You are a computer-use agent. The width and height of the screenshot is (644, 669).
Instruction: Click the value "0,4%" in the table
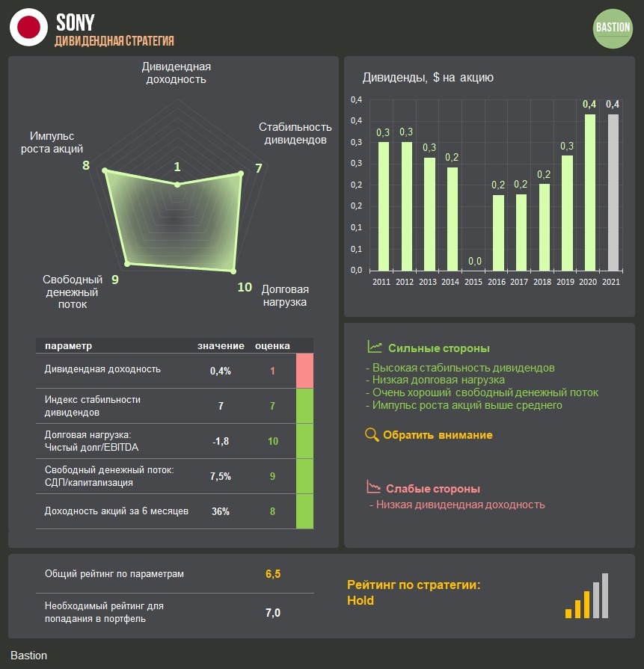[x=221, y=372]
